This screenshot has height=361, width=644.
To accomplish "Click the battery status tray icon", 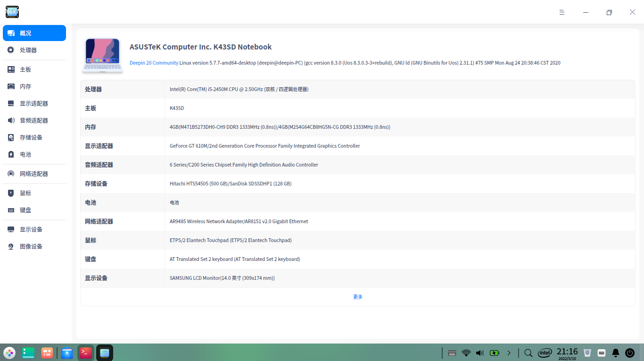I will pyautogui.click(x=494, y=353).
